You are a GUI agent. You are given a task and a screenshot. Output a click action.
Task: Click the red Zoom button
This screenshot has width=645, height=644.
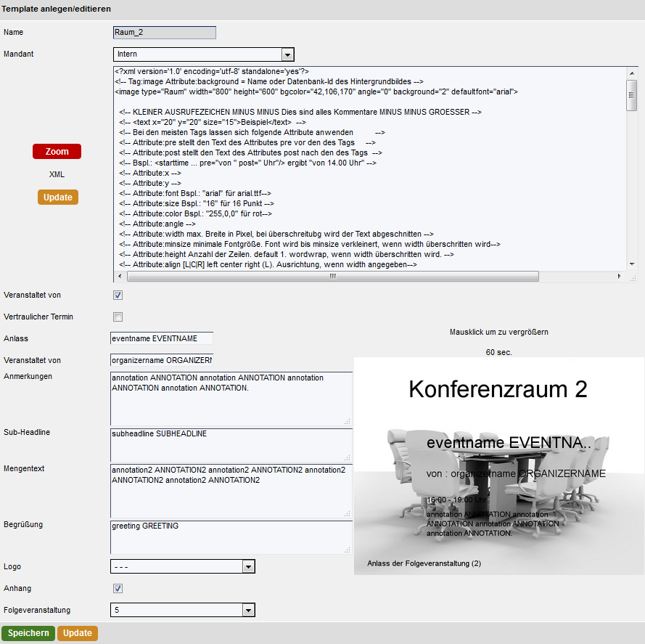click(x=57, y=152)
